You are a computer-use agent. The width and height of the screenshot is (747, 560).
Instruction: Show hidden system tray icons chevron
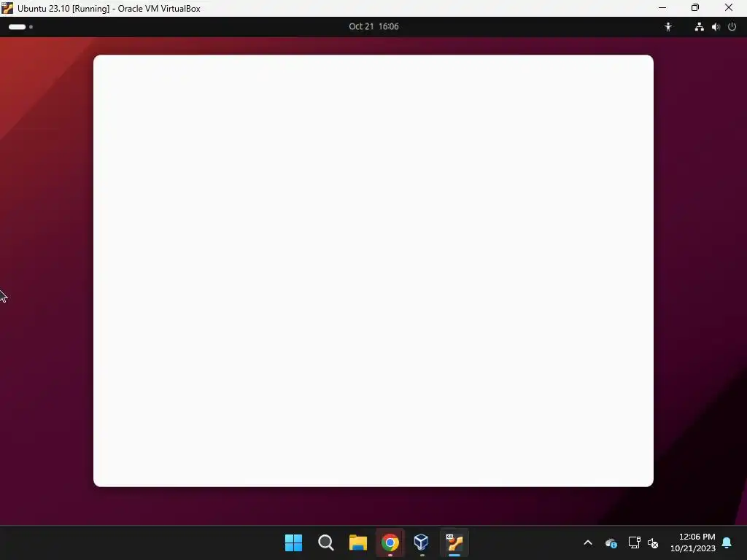coord(588,542)
